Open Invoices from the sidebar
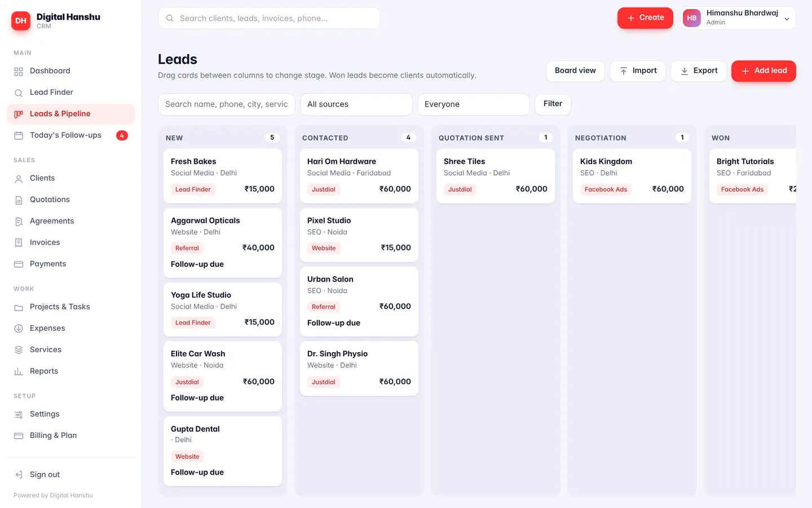 coord(71,243)
